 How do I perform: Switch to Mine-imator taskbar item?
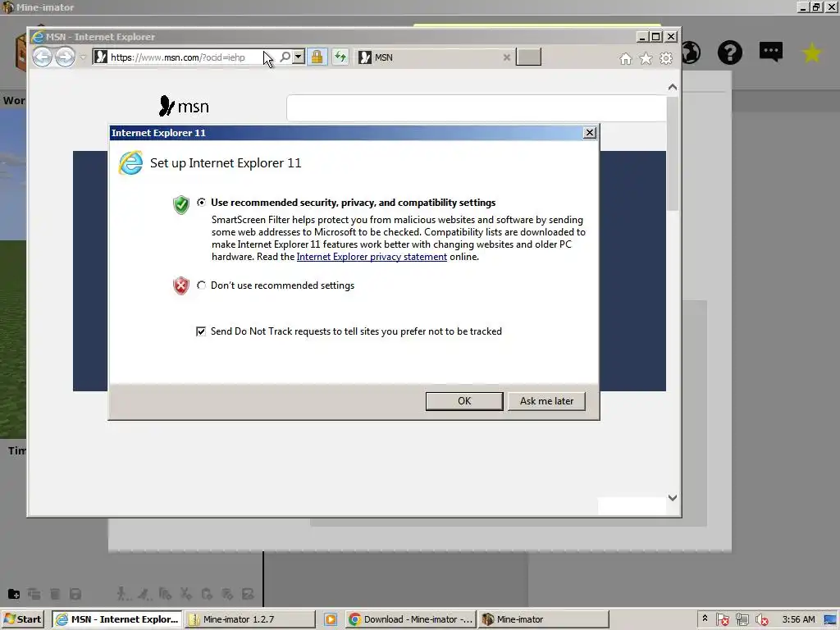click(x=544, y=619)
